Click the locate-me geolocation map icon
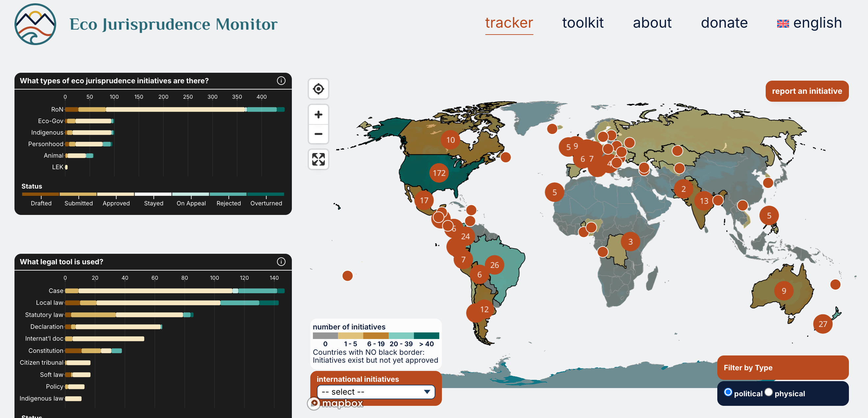Viewport: 868px width, 418px height. [318, 89]
